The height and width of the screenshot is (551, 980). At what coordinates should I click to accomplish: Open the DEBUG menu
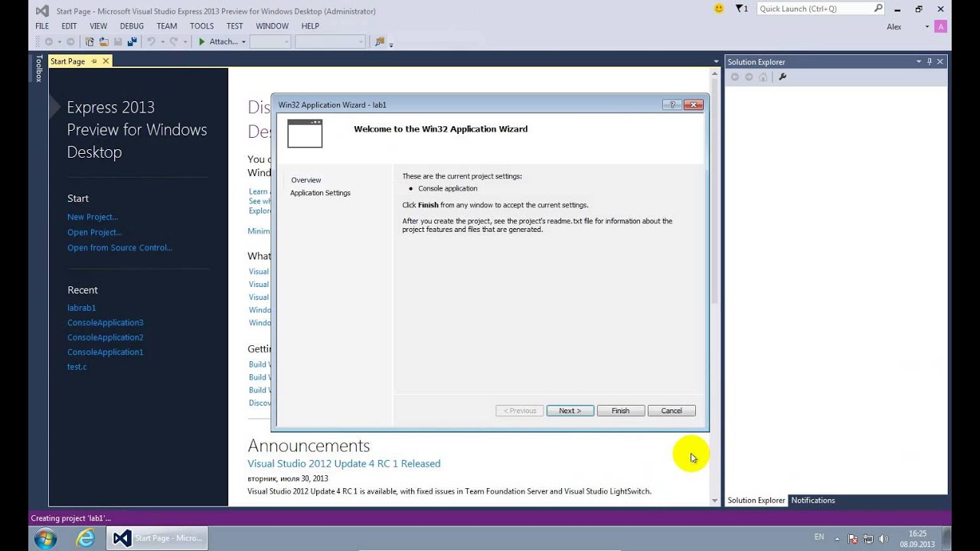[132, 26]
